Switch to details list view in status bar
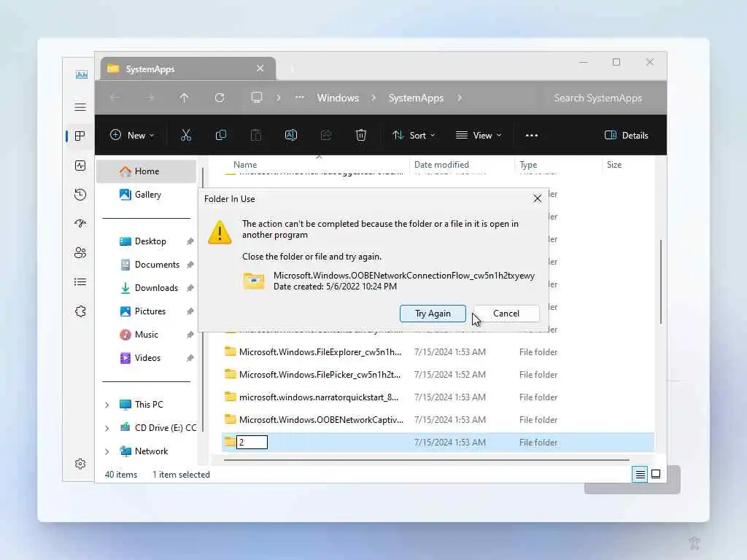The height and width of the screenshot is (560, 747). [x=640, y=474]
